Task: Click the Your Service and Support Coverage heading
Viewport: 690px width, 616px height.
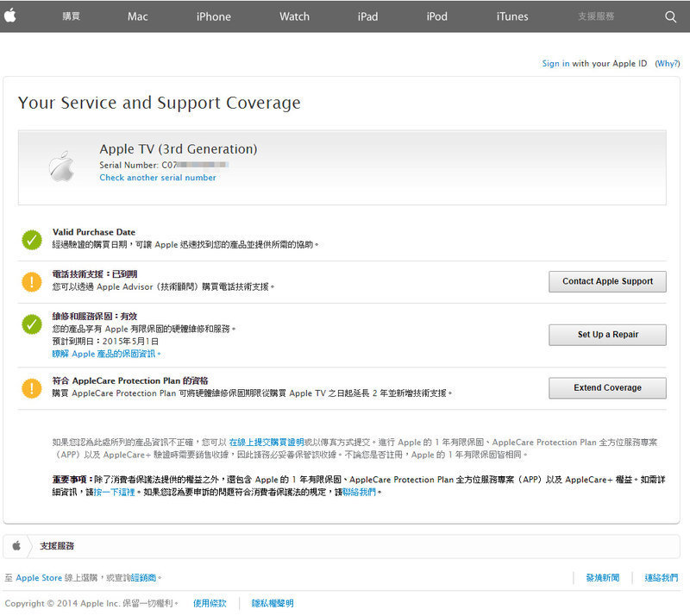Action: click(160, 103)
